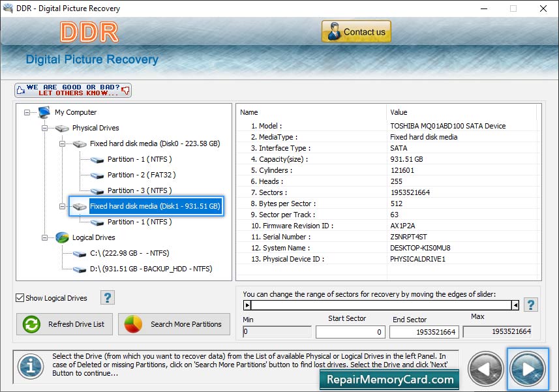Click the Partition - 3 (NTFS) drive icon

tap(97, 191)
